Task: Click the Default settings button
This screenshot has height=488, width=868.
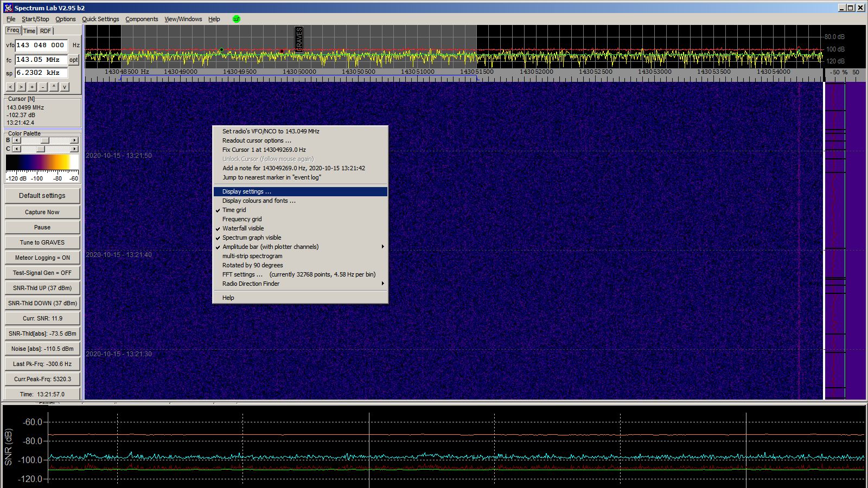Action: [x=42, y=196]
